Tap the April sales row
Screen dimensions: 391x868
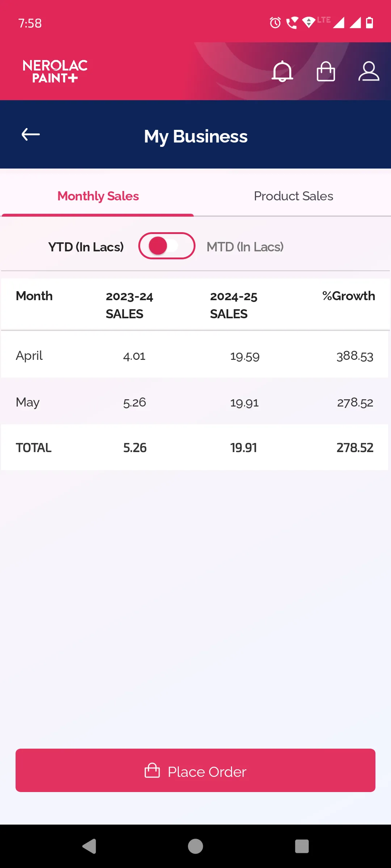(195, 356)
